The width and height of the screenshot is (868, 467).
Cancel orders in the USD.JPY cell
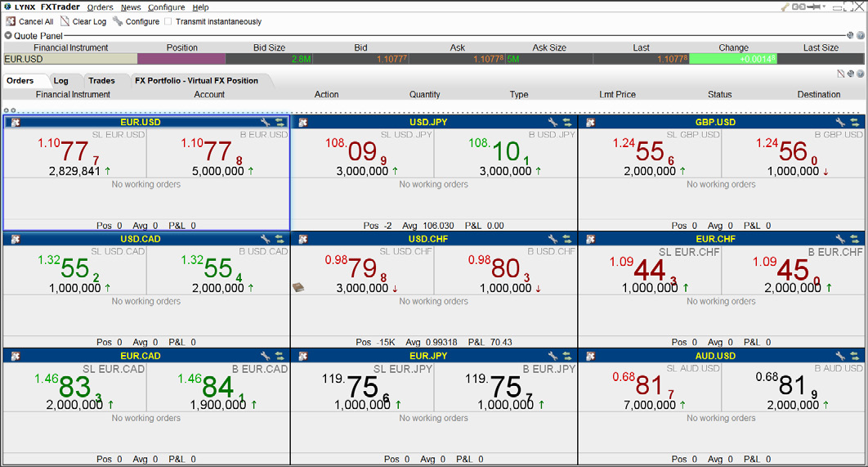302,123
